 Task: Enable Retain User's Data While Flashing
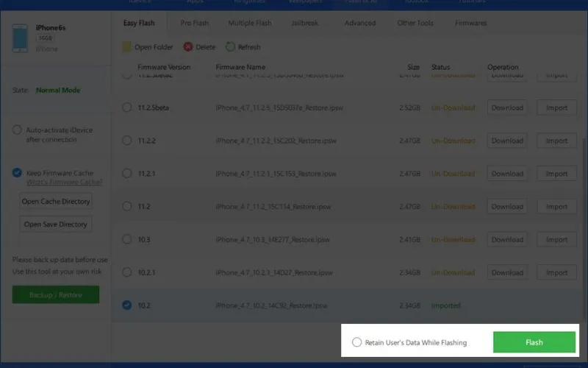tap(356, 342)
